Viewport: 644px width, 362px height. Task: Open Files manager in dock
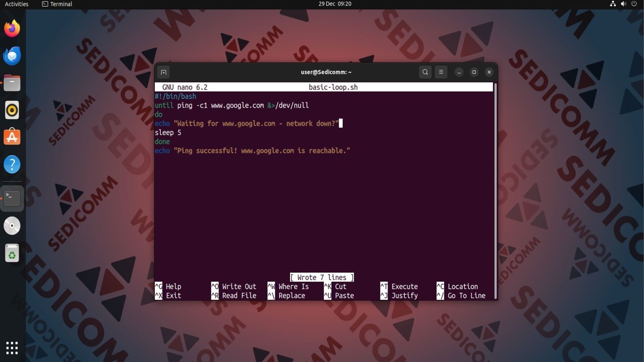coord(12,83)
